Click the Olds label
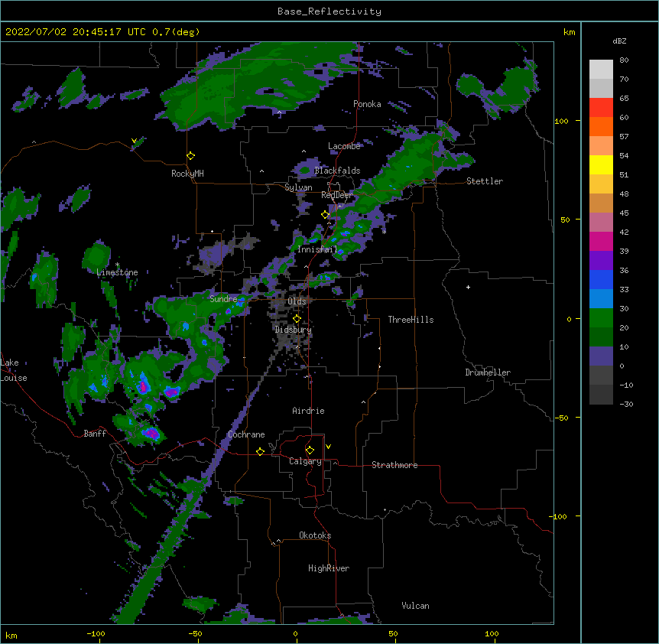Image resolution: width=659 pixels, height=644 pixels. pyautogui.click(x=297, y=301)
